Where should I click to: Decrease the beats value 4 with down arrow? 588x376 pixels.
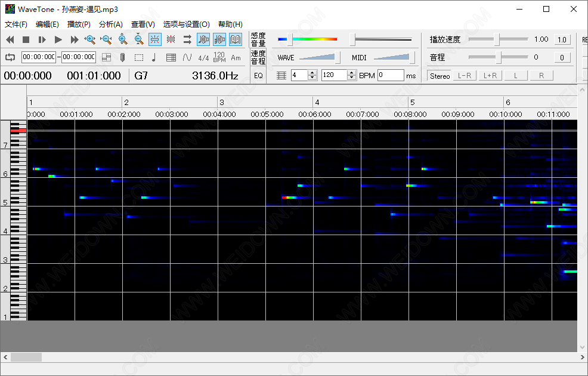point(312,78)
